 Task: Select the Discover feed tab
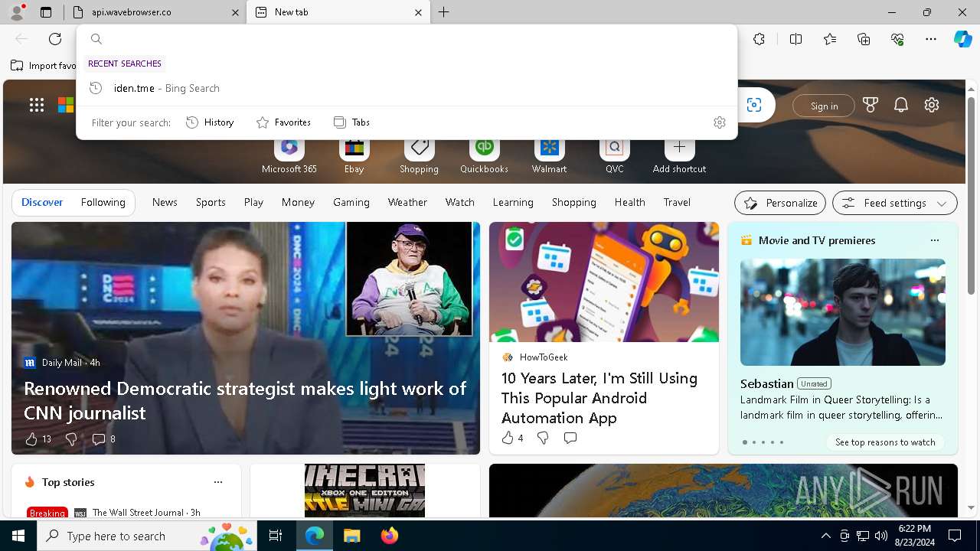click(42, 202)
